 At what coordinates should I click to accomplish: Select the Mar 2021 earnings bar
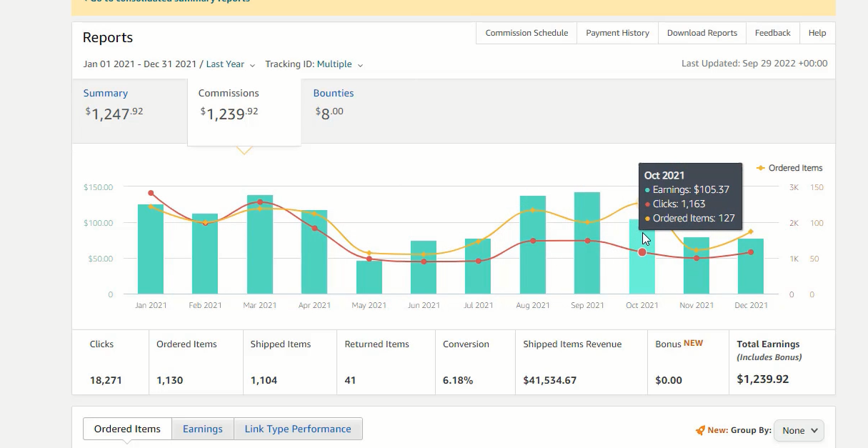click(x=260, y=244)
